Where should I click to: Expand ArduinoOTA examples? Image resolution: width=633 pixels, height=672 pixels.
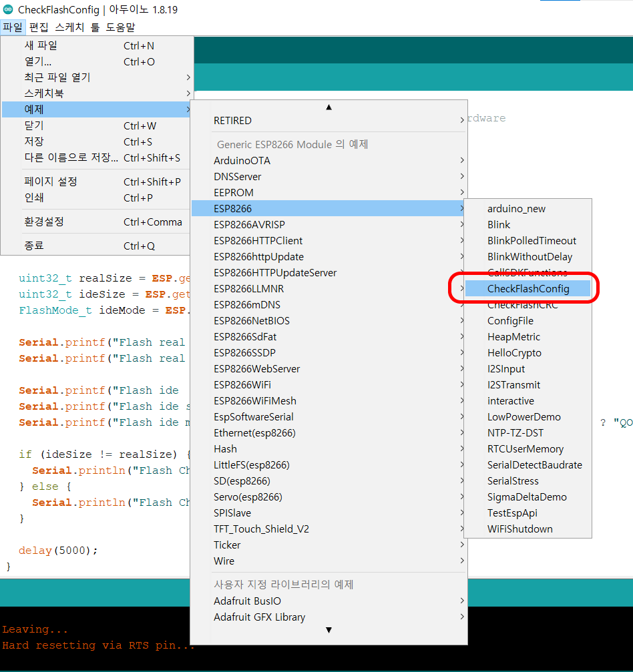tap(329, 160)
